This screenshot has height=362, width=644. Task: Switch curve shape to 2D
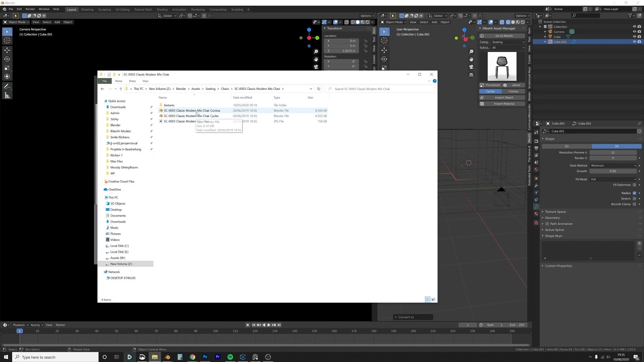click(x=567, y=146)
